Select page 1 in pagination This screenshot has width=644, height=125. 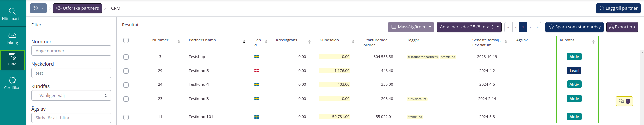pyautogui.click(x=523, y=27)
